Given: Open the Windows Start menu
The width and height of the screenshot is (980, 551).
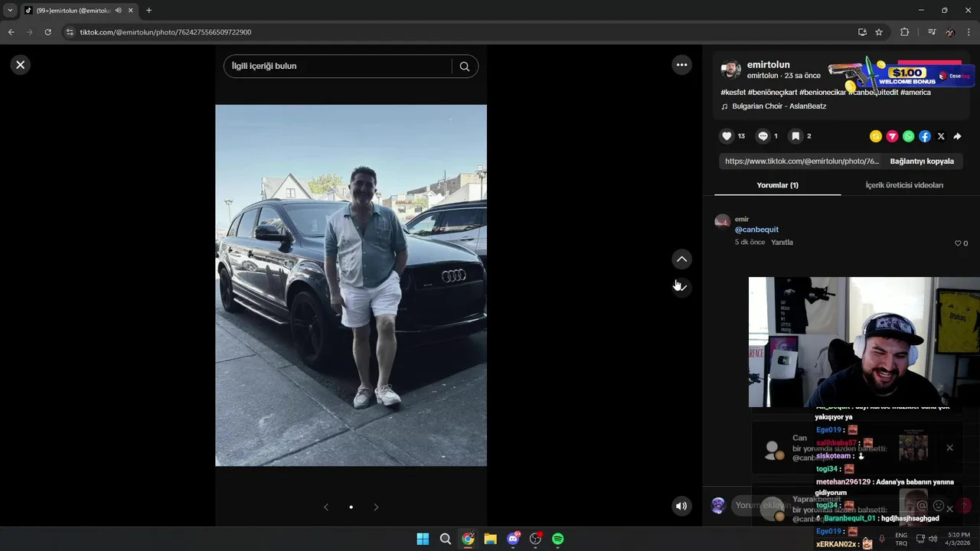Looking at the screenshot, I should pyautogui.click(x=423, y=539).
